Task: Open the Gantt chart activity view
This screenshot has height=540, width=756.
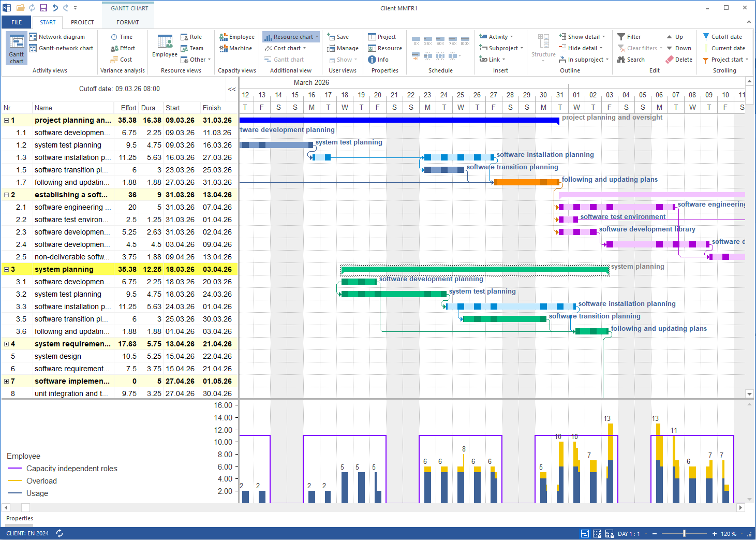Action: [x=17, y=48]
